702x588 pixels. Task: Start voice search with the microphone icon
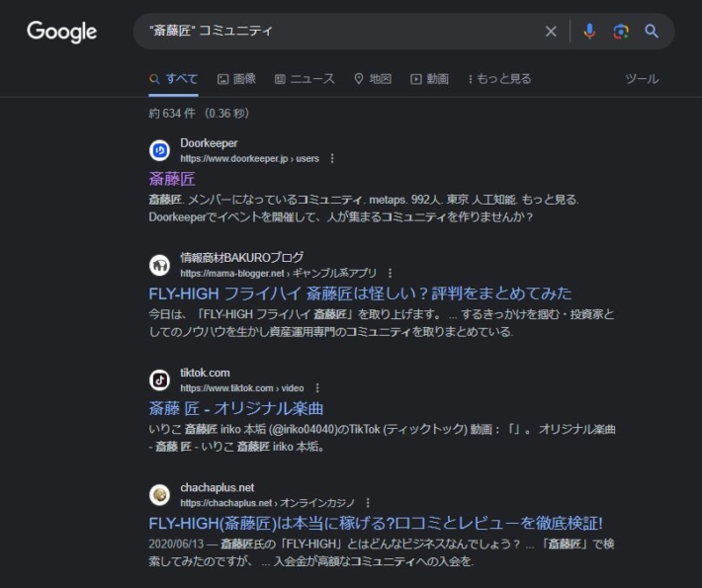point(589,32)
